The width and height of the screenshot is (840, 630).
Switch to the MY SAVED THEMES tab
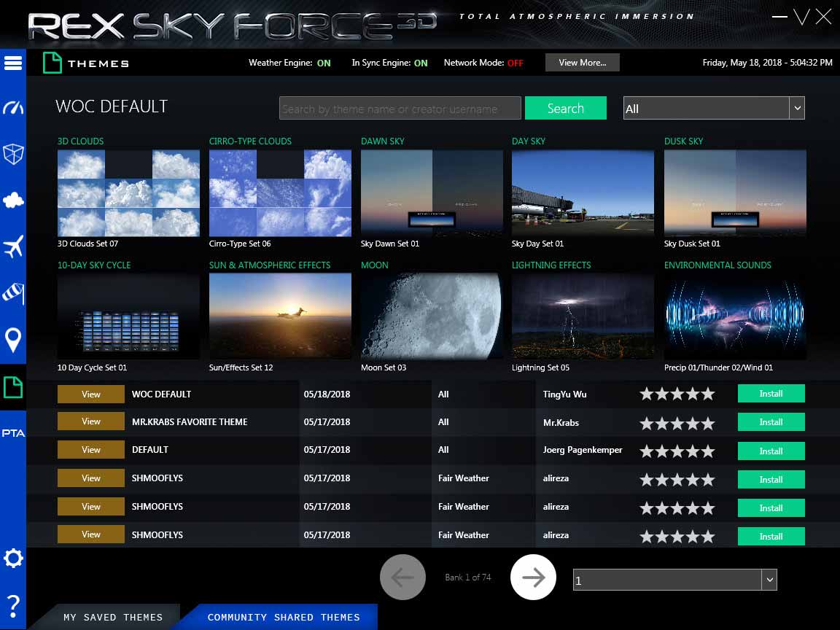pyautogui.click(x=112, y=617)
